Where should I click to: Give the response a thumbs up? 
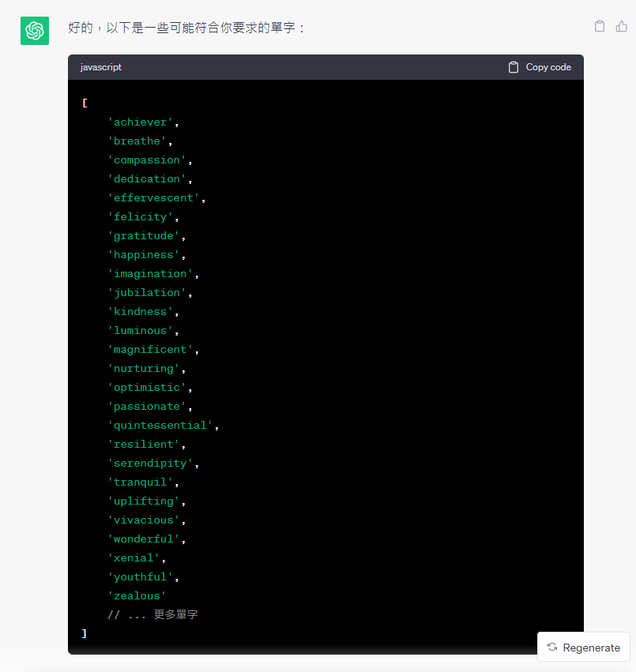[x=622, y=26]
